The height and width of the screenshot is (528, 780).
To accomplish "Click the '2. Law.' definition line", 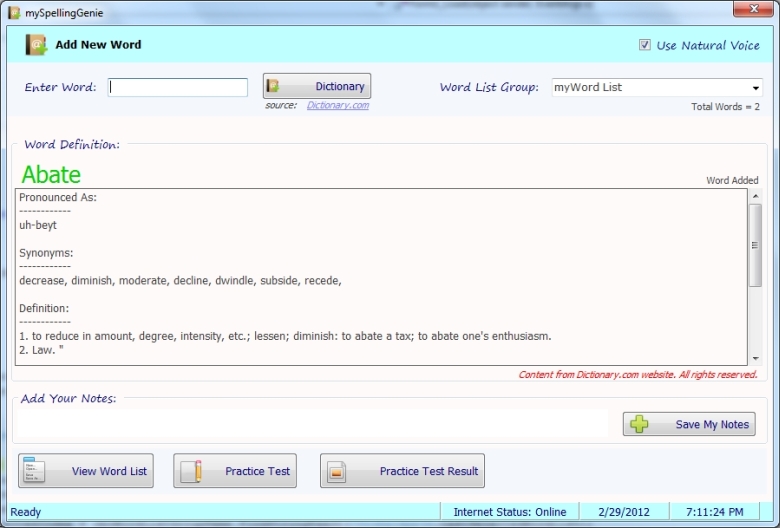I will click(x=41, y=350).
